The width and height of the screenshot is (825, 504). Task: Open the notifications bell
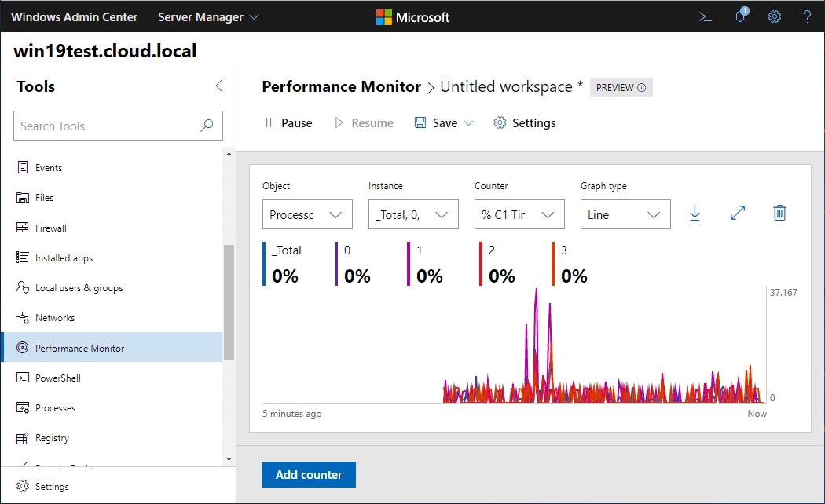[x=740, y=16]
